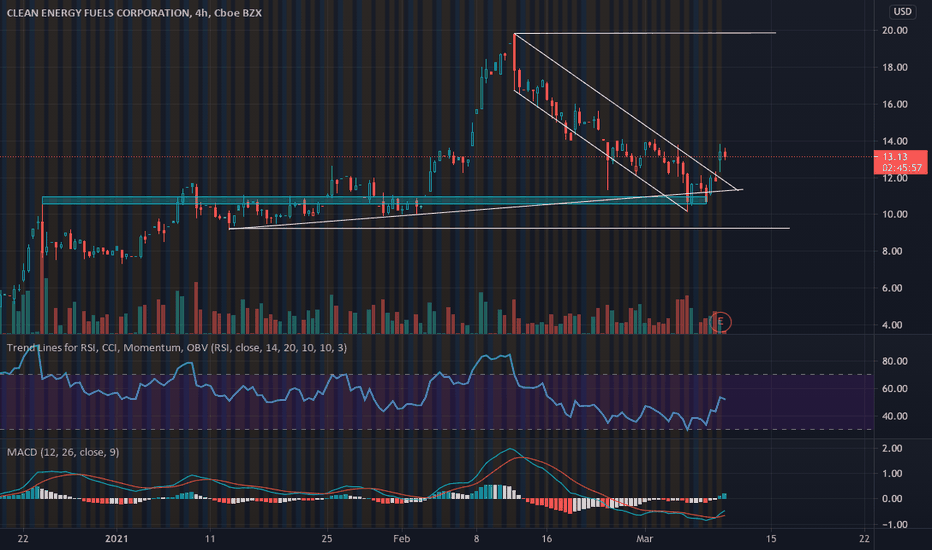Image resolution: width=932 pixels, height=550 pixels.
Task: Click the 2.00 MACD axis label
Action: 893,448
